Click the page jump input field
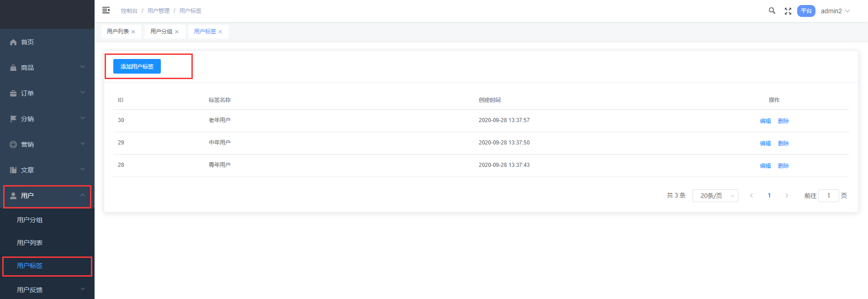Image resolution: width=868 pixels, height=299 pixels. (x=828, y=196)
